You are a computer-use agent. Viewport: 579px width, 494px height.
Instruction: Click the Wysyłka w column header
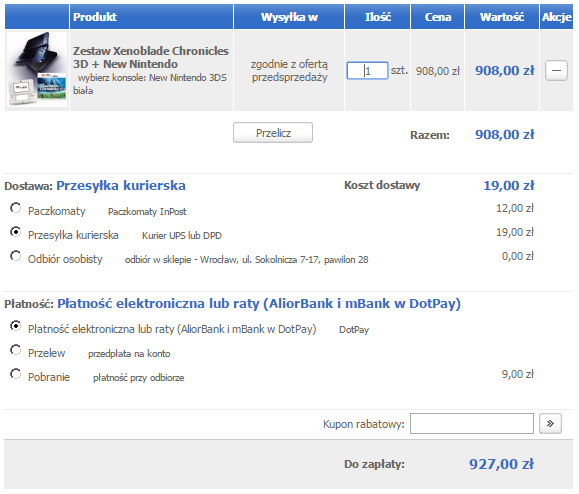click(x=289, y=17)
